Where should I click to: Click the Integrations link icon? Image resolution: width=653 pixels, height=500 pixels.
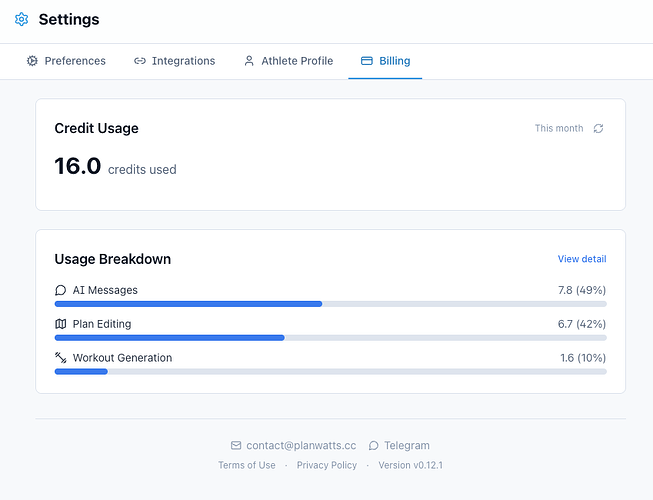pyautogui.click(x=140, y=61)
